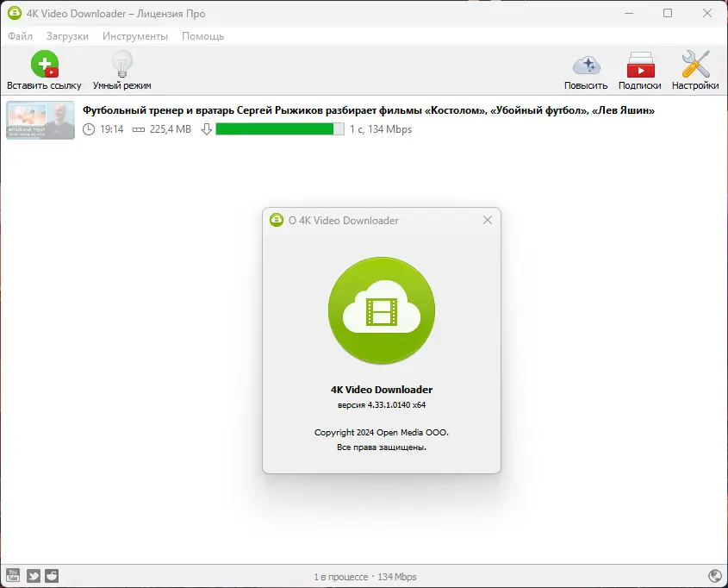The height and width of the screenshot is (588, 728).
Task: Open the Файл menu
Action: coord(21,36)
